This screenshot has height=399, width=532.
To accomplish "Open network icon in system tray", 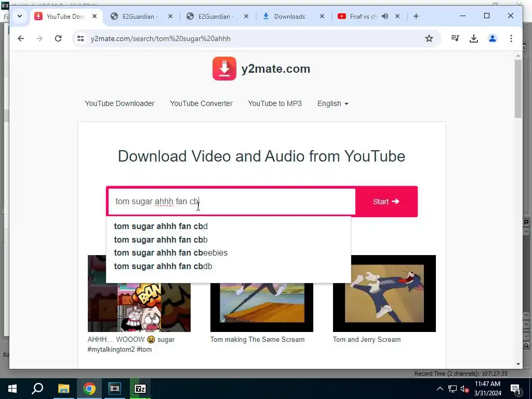I will (453, 389).
